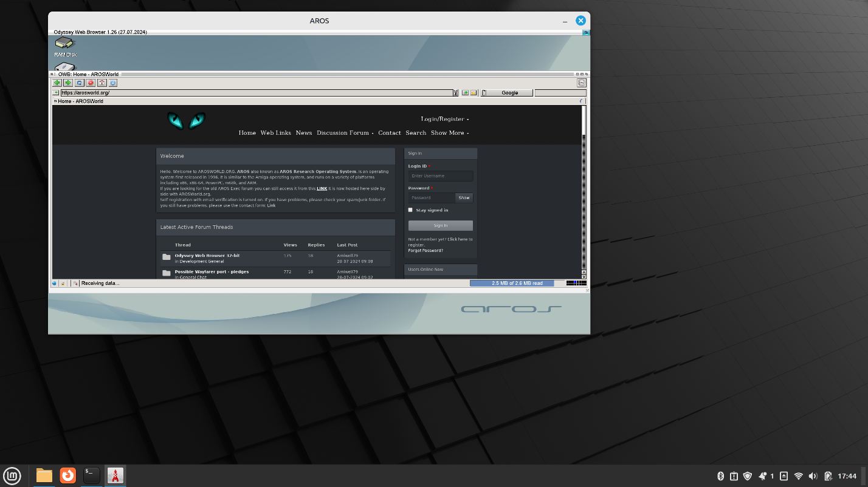The image size is (868, 487).
Task: Click the network activity indicator in status bar
Action: (576, 283)
